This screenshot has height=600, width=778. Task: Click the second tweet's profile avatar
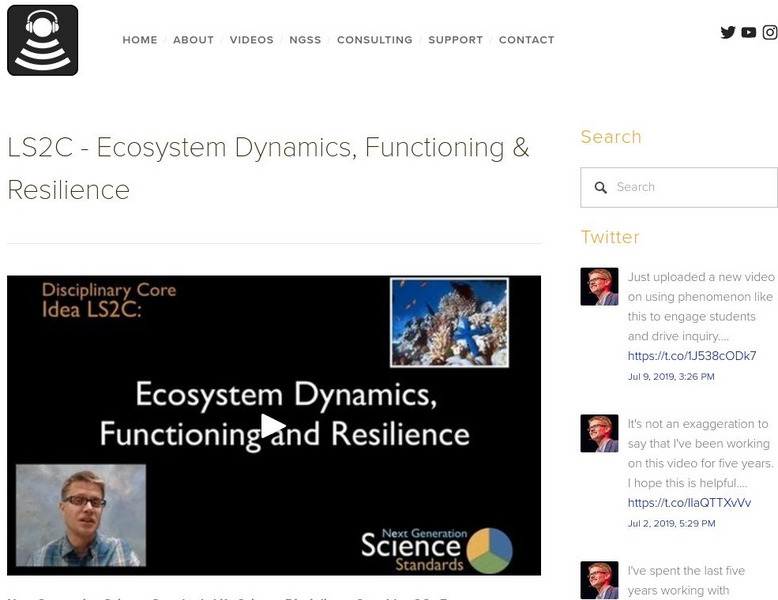[599, 433]
